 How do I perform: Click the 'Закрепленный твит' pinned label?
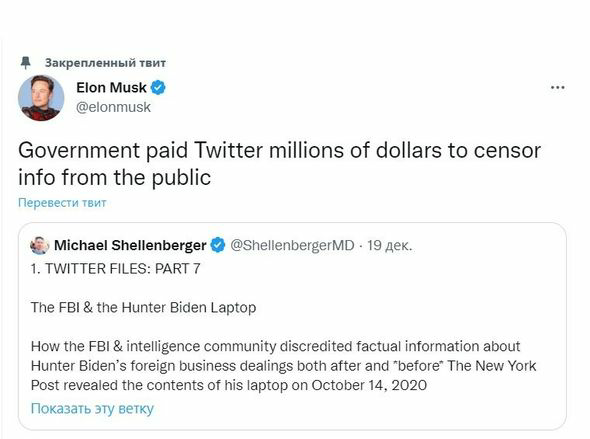(x=105, y=63)
